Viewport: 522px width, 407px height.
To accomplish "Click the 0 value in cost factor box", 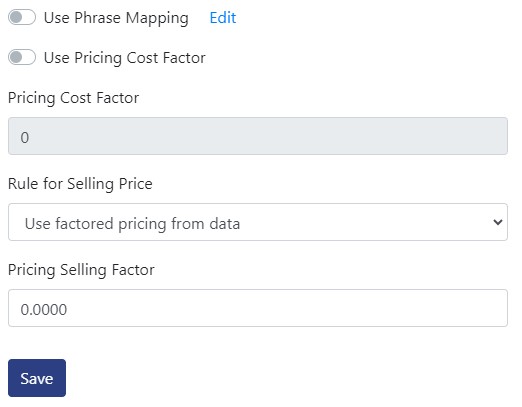I will 25,138.
